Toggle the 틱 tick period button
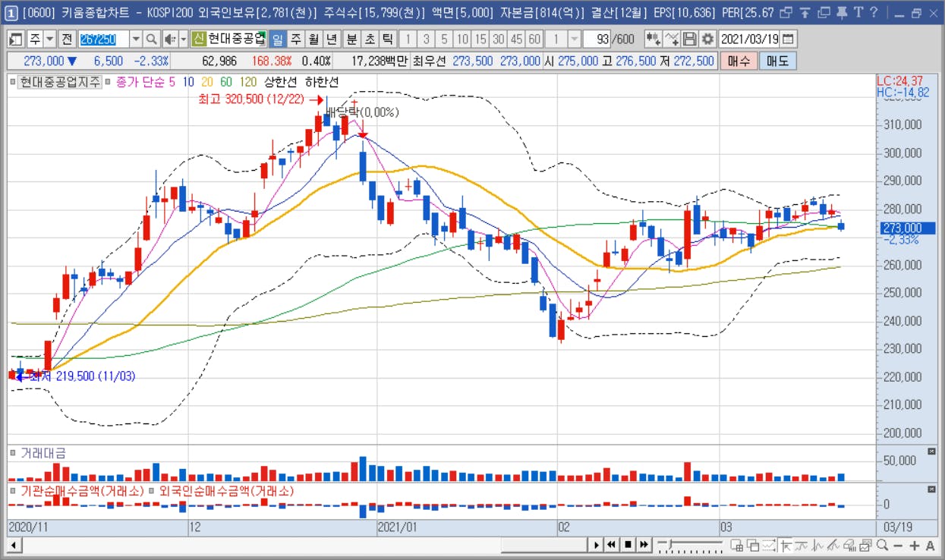The height and width of the screenshot is (560, 945). (387, 39)
